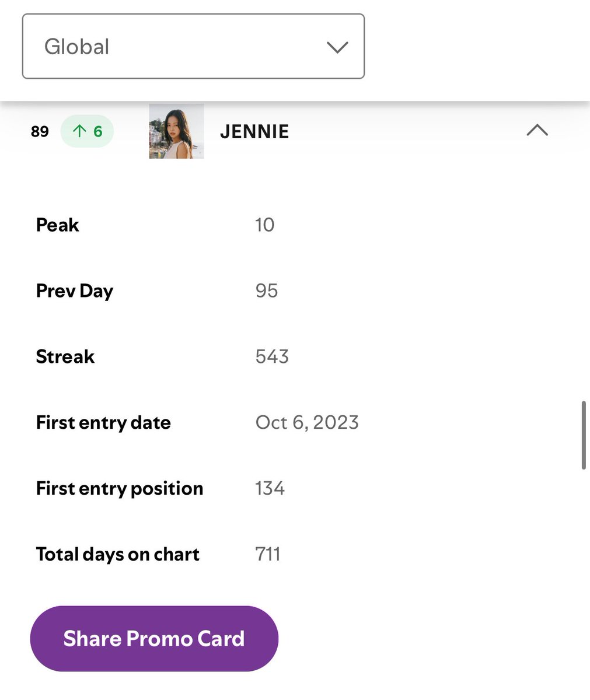Click the green up arrow icon
590x700 pixels.
79,131
